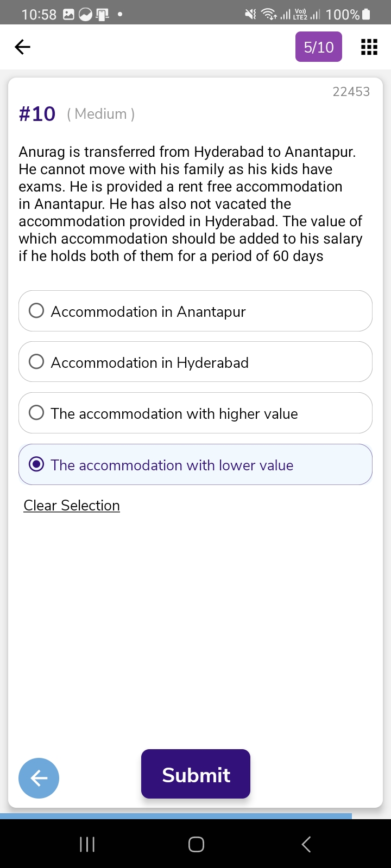This screenshot has height=868, width=391.
Task: Tap the gallery notification icon in status bar
Action: pos(69,15)
